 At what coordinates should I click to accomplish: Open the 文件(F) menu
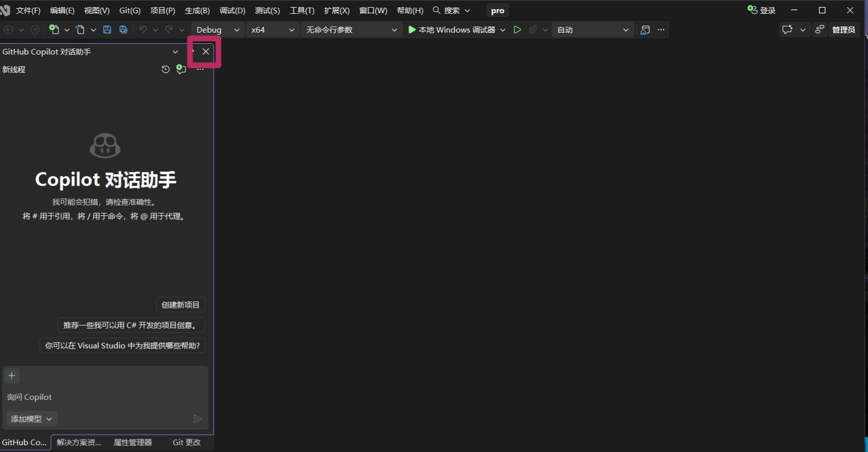tap(28, 11)
